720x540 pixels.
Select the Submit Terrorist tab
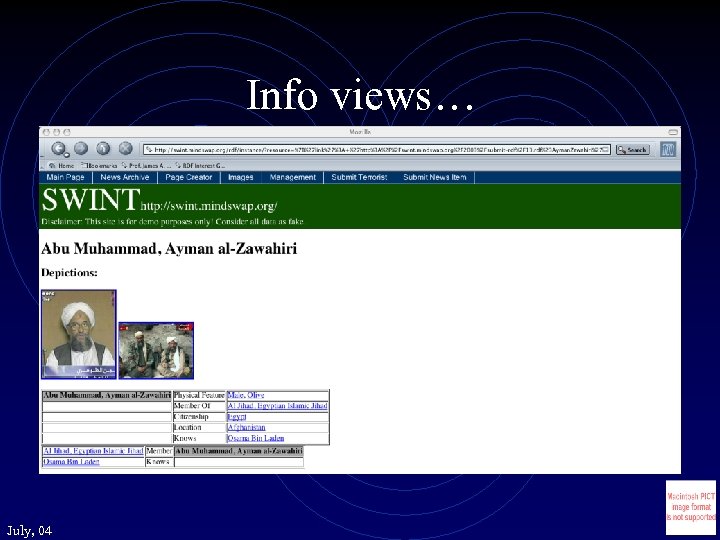pos(360,177)
